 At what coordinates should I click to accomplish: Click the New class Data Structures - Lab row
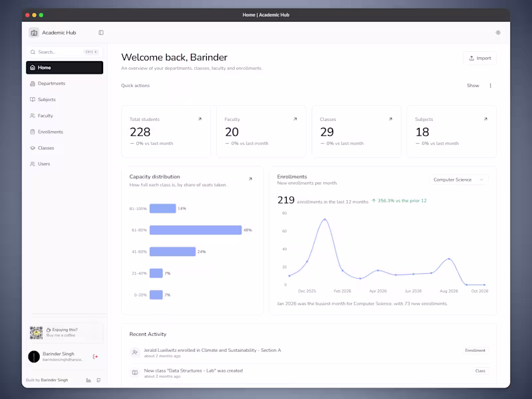click(x=309, y=373)
